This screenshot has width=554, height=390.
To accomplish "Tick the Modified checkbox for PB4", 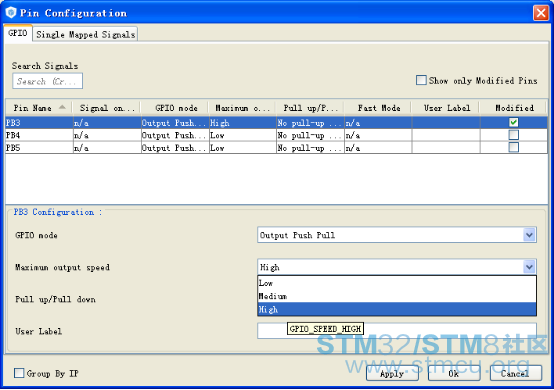I will coord(513,135).
